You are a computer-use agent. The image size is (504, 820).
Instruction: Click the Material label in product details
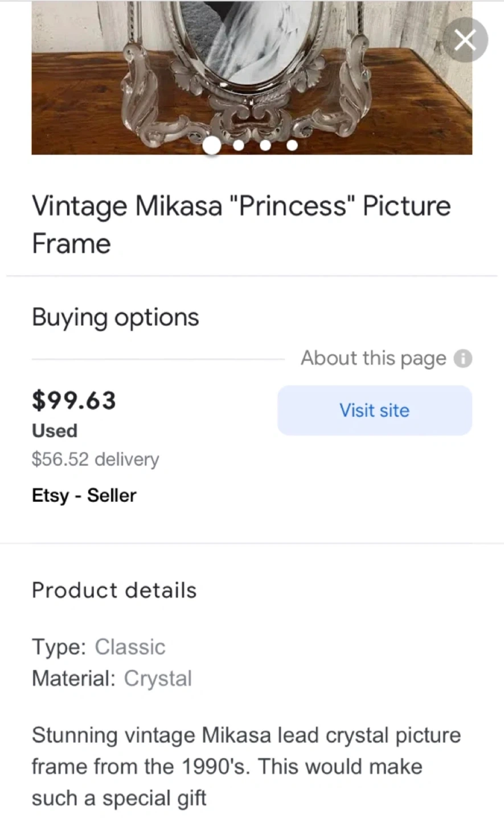click(73, 678)
